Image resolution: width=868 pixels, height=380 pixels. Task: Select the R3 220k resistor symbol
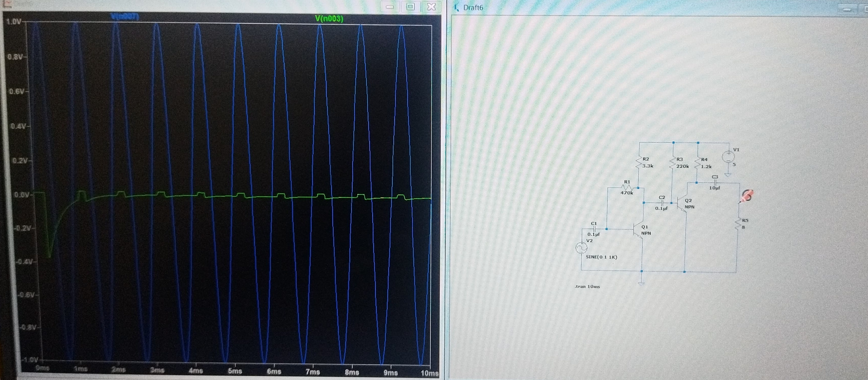tap(673, 163)
